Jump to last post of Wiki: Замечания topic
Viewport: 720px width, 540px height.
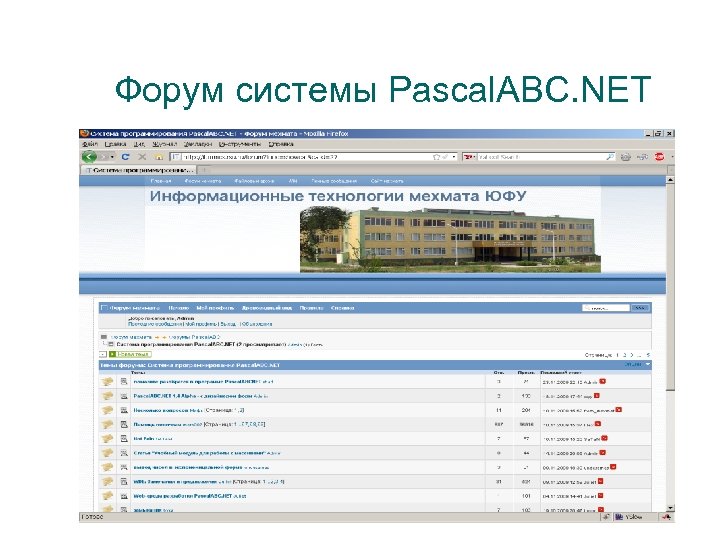point(600,481)
